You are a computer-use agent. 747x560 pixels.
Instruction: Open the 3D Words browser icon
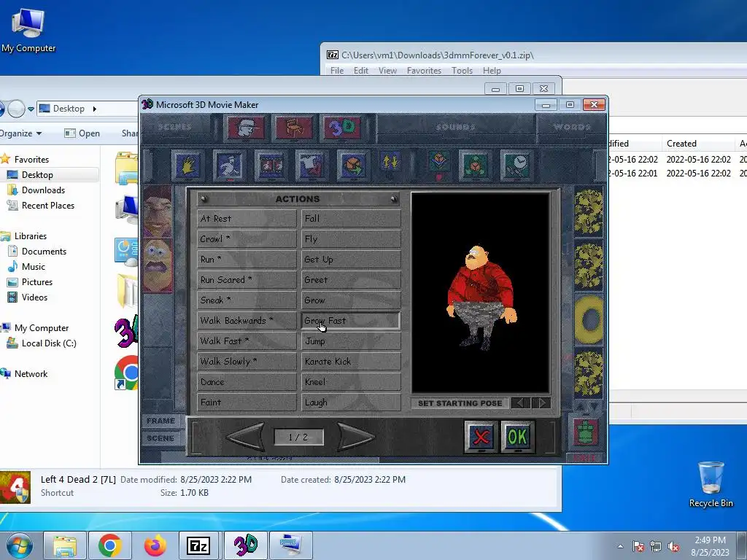pyautogui.click(x=341, y=128)
